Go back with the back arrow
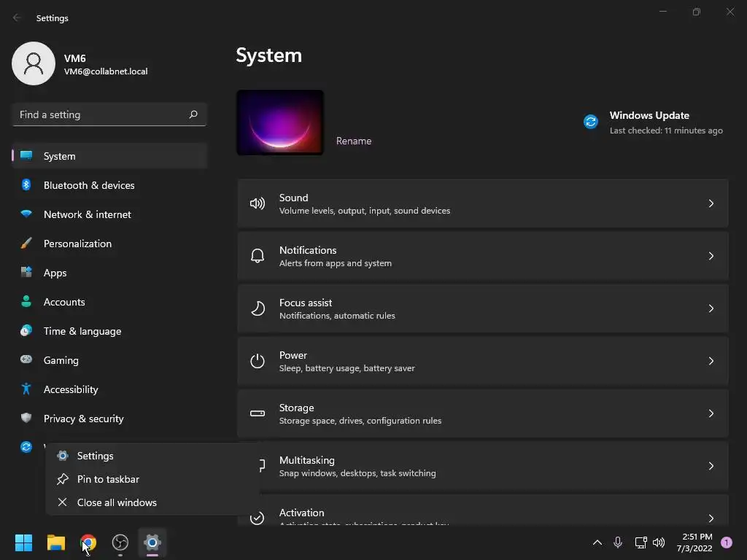 pyautogui.click(x=17, y=17)
